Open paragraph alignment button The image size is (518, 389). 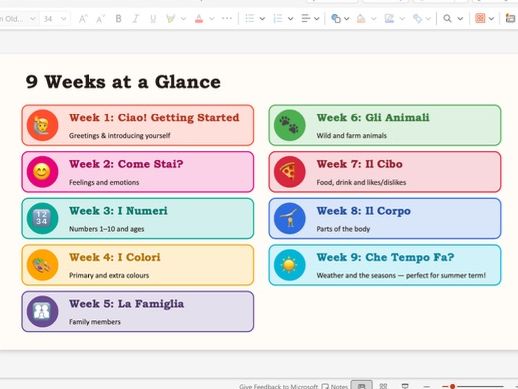tap(306, 19)
